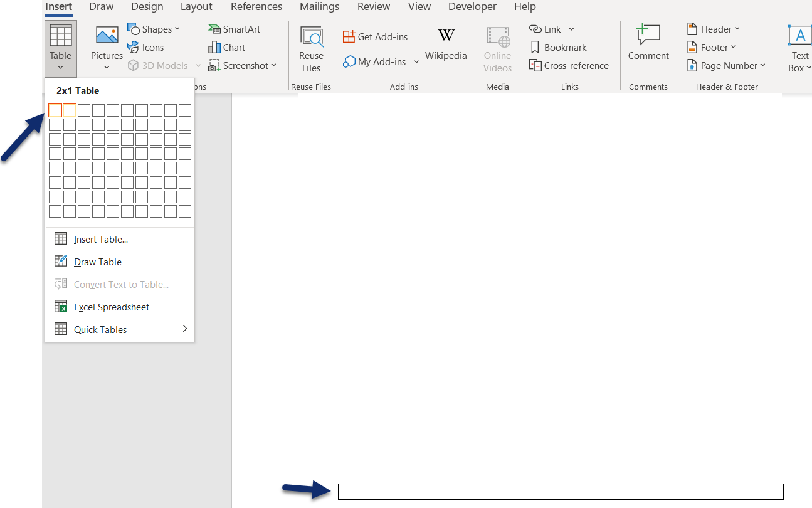
Task: Open the Mailings tab
Action: pyautogui.click(x=319, y=7)
